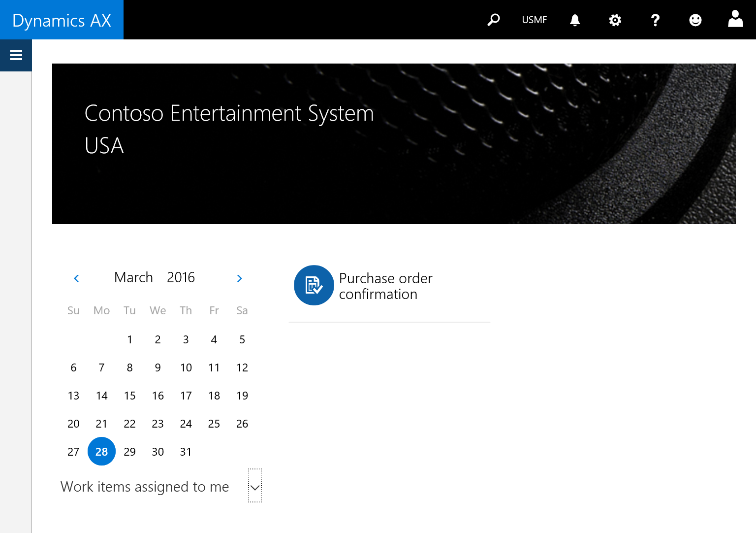This screenshot has height=533, width=756.
Task: Open the notifications bell
Action: (575, 20)
